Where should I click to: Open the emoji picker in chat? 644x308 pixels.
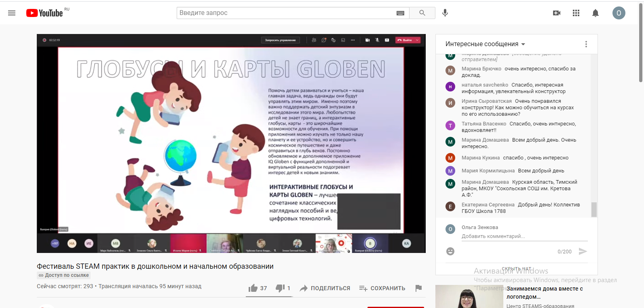(x=450, y=251)
